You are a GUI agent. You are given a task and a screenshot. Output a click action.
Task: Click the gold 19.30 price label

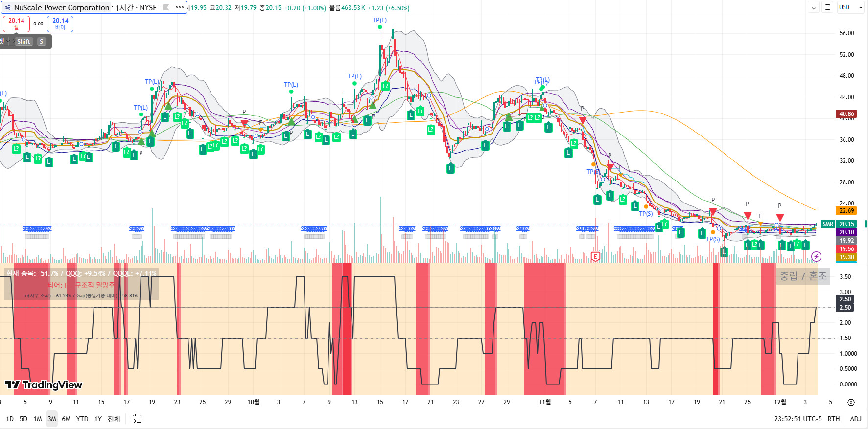click(x=847, y=257)
